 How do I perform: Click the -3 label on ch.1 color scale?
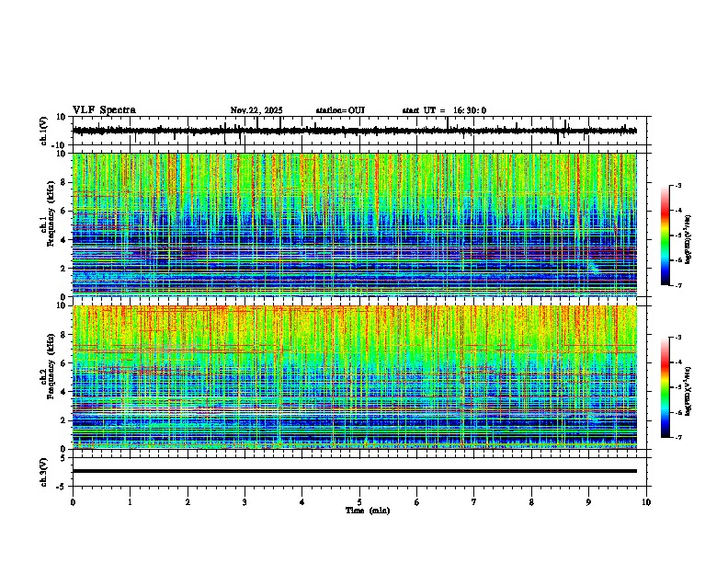tap(678, 186)
